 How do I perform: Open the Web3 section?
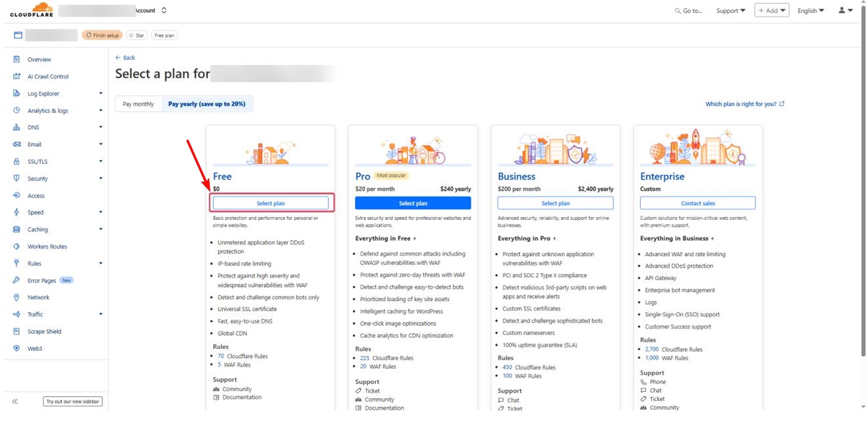(35, 349)
